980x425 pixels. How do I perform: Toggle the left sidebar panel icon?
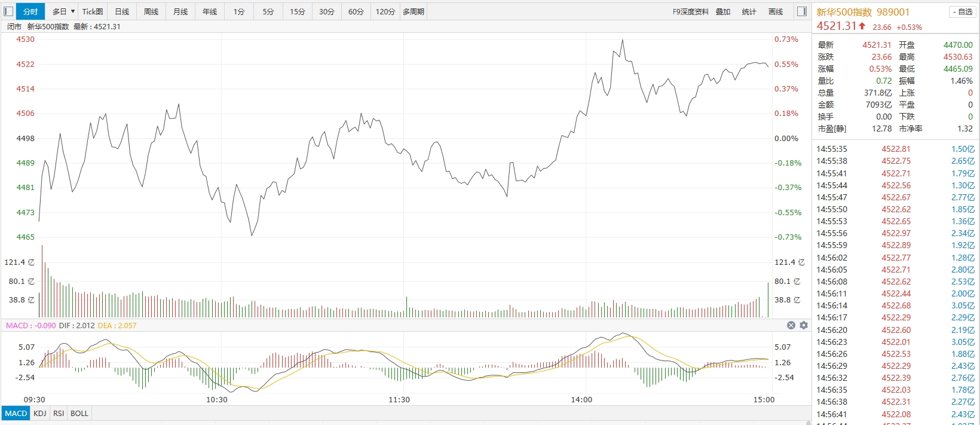coord(8,11)
